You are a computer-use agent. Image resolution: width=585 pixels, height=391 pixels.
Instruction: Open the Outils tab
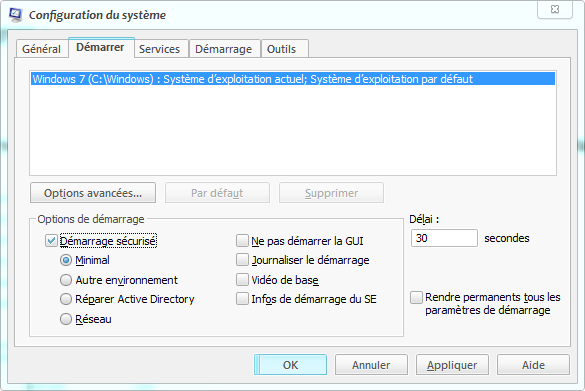(x=282, y=49)
